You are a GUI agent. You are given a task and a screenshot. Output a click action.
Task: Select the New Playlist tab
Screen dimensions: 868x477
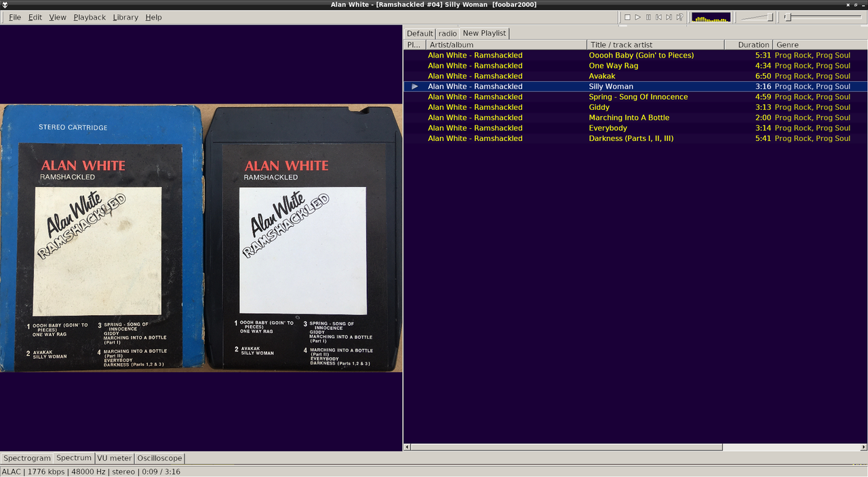click(484, 33)
